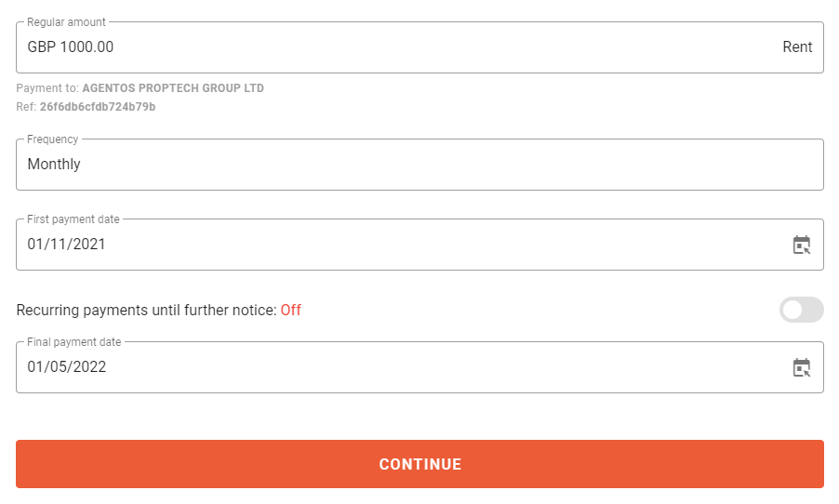Click the Final payment date field label
The width and height of the screenshot is (839, 504).
(73, 342)
